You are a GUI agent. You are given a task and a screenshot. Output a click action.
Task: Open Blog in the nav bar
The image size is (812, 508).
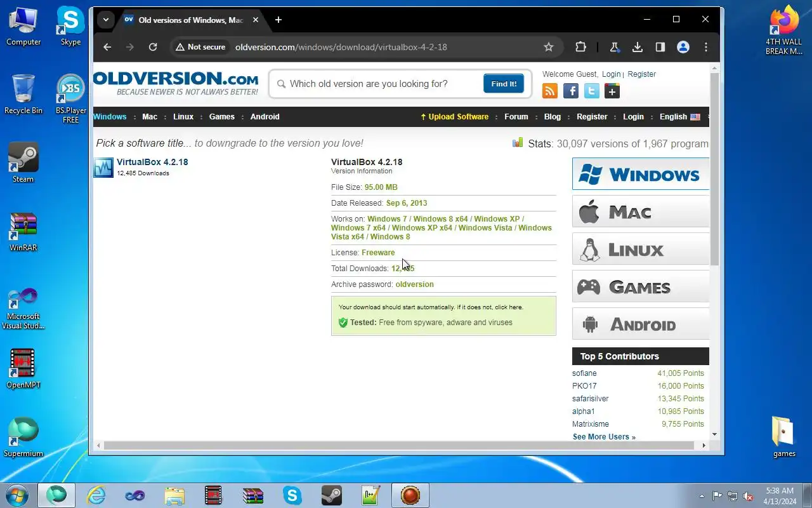pos(553,117)
